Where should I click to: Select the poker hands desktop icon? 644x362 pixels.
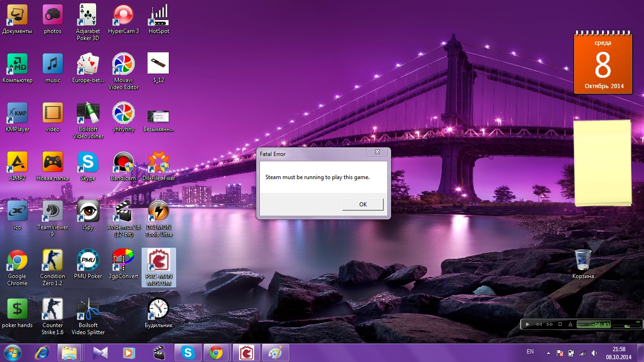click(17, 313)
